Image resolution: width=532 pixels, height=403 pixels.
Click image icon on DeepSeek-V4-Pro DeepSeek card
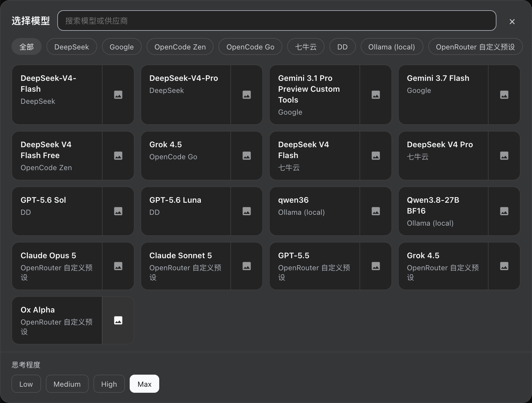pyautogui.click(x=247, y=95)
